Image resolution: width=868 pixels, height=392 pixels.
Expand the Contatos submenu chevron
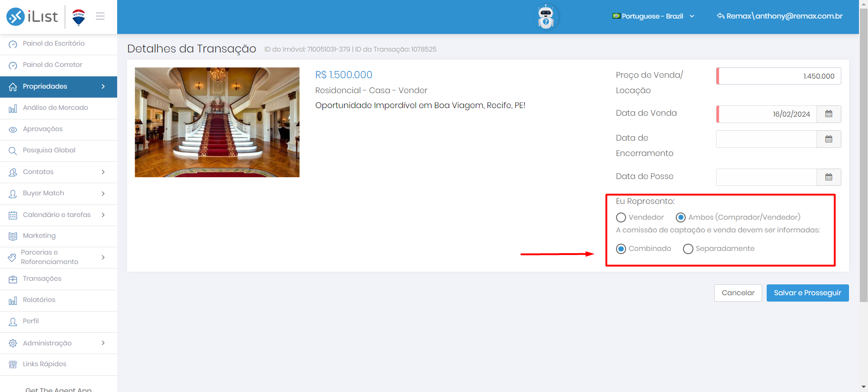pos(103,172)
